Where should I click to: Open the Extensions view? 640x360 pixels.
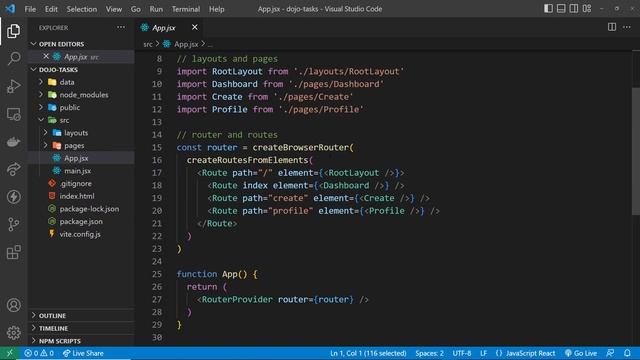[13, 252]
